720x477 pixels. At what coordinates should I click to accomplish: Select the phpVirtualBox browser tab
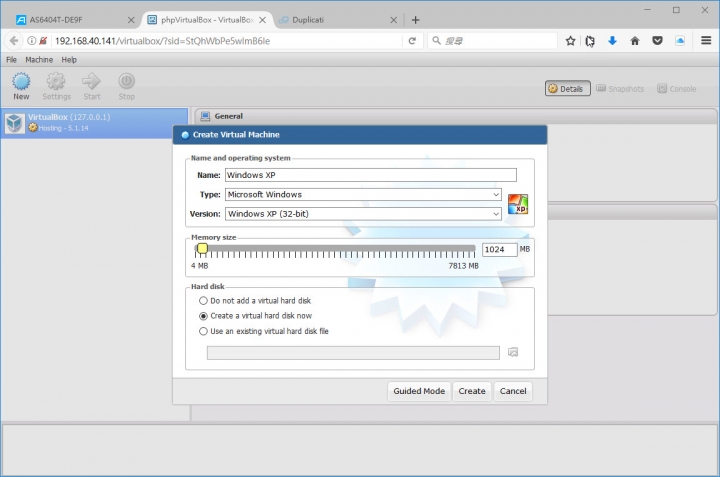pyautogui.click(x=207, y=20)
